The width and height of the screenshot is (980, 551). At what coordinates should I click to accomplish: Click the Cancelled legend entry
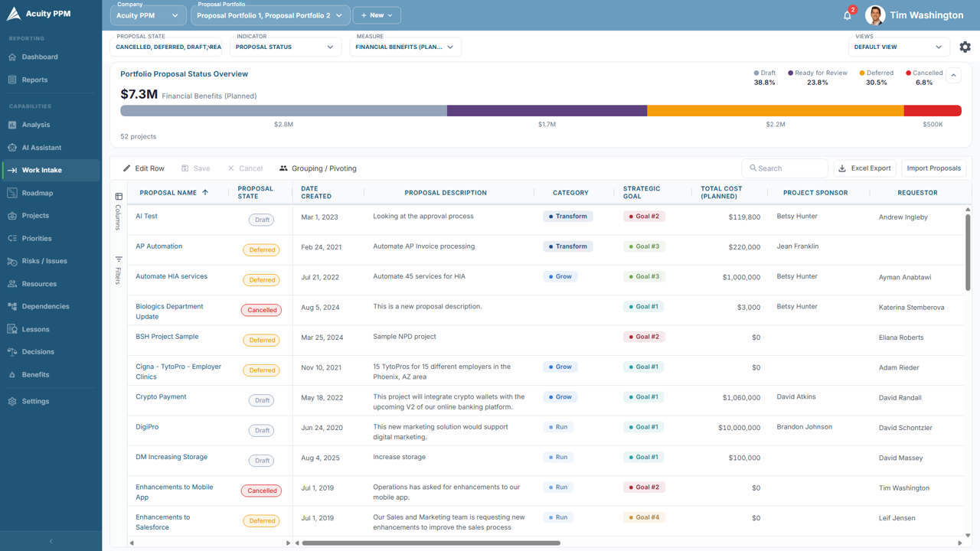tap(924, 77)
